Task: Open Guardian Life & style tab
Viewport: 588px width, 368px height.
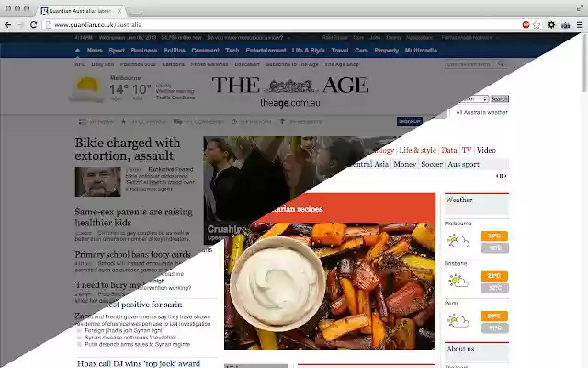Action: click(417, 150)
